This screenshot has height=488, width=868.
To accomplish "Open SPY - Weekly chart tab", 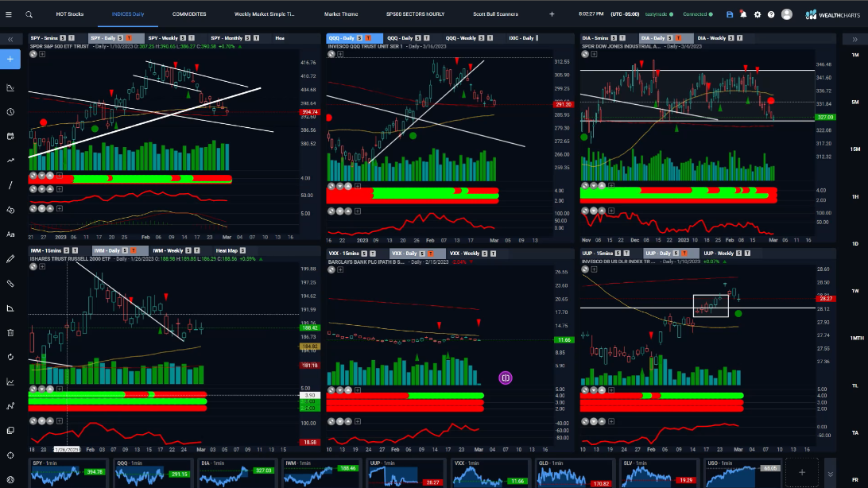I will click(163, 38).
